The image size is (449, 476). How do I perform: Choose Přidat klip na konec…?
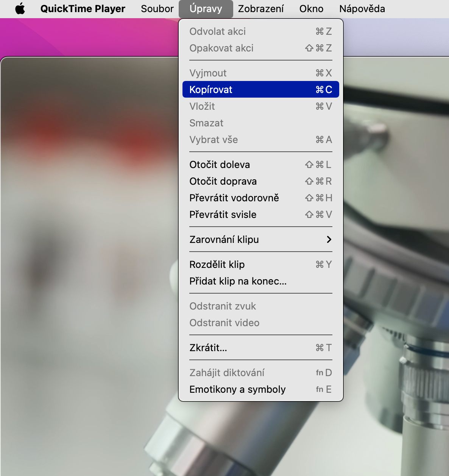point(260,281)
